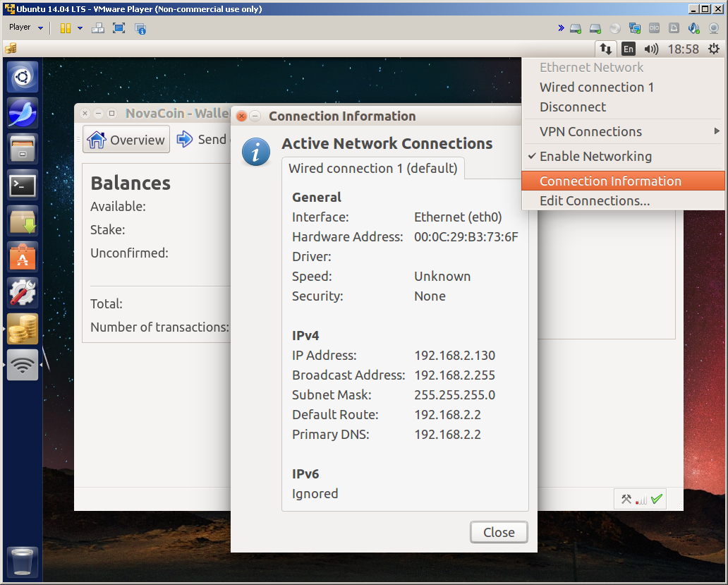728x585 pixels.
Task: Click the volume speaker indicator
Action: (651, 49)
